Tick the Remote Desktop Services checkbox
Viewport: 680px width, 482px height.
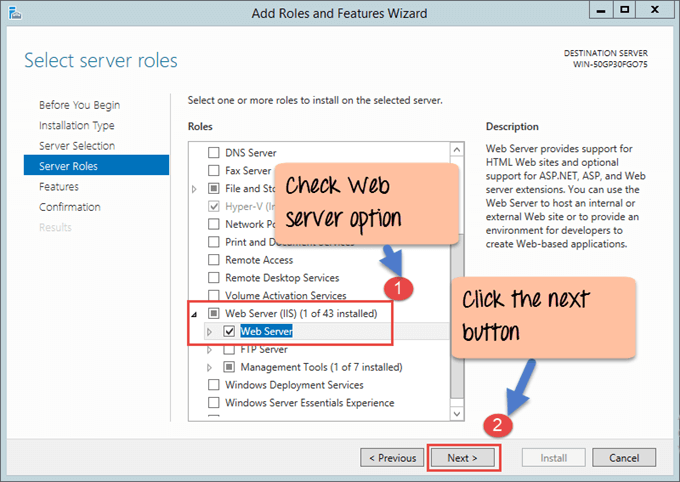(x=213, y=278)
